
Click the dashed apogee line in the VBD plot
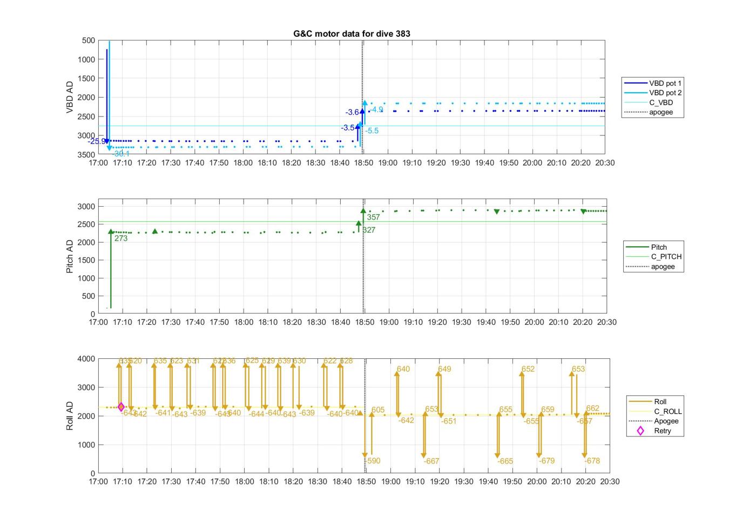362,97
